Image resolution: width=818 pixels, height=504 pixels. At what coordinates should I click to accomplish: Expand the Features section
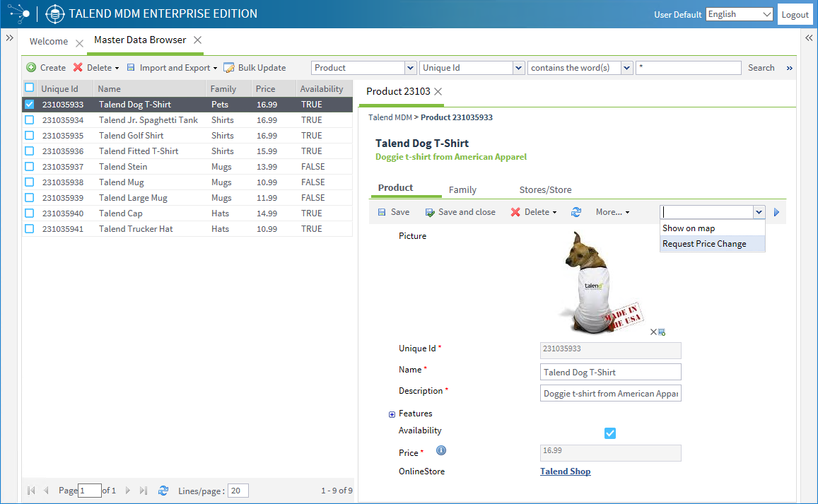(x=392, y=414)
